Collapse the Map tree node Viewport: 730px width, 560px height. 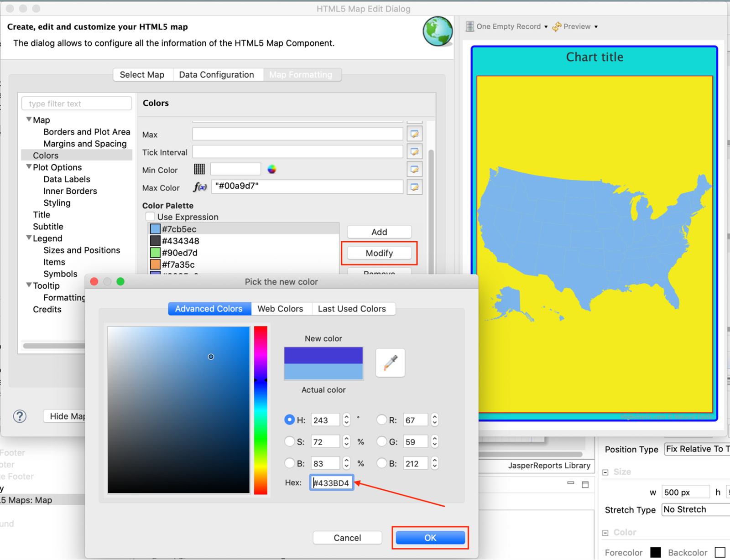[x=29, y=119]
